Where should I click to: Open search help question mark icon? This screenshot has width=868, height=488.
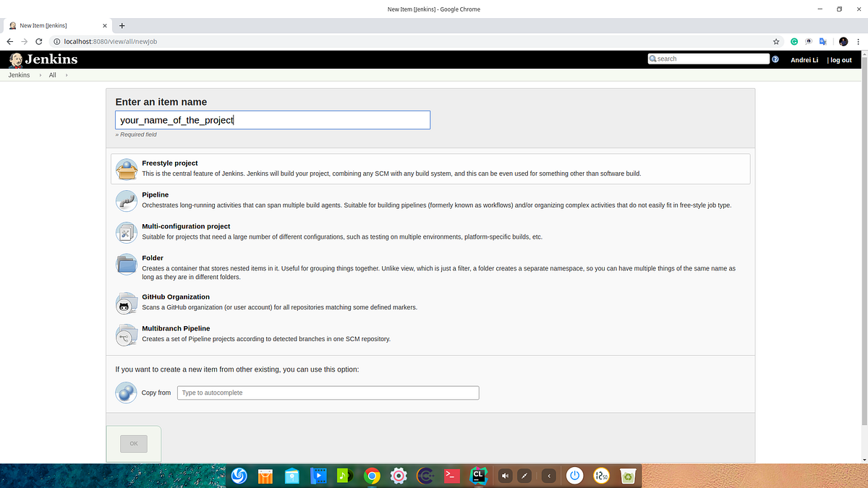click(x=775, y=59)
